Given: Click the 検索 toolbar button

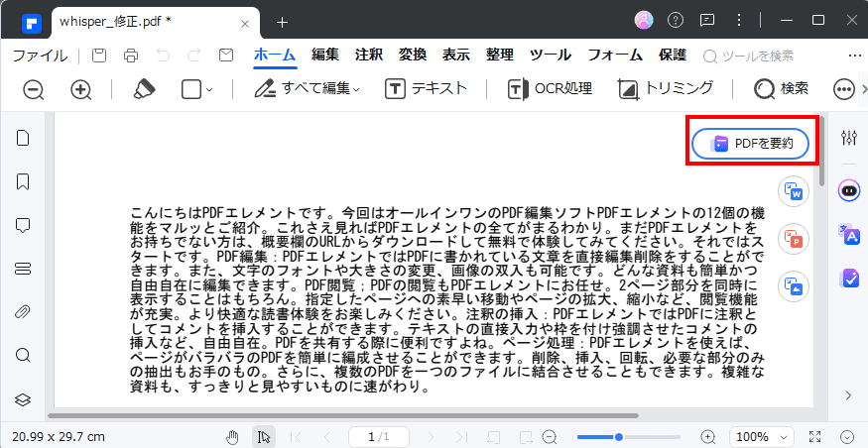Looking at the screenshot, I should 782,89.
